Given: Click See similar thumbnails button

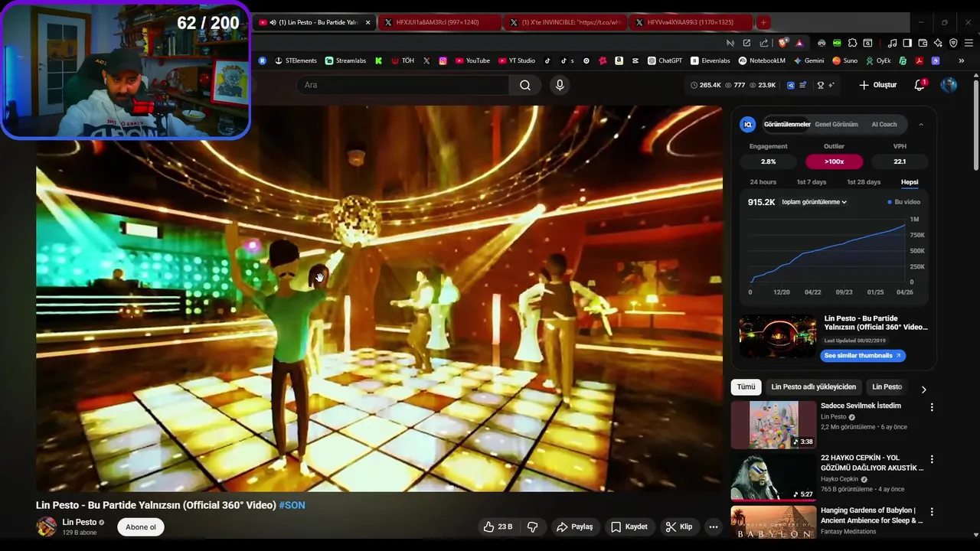Looking at the screenshot, I should click(x=863, y=355).
